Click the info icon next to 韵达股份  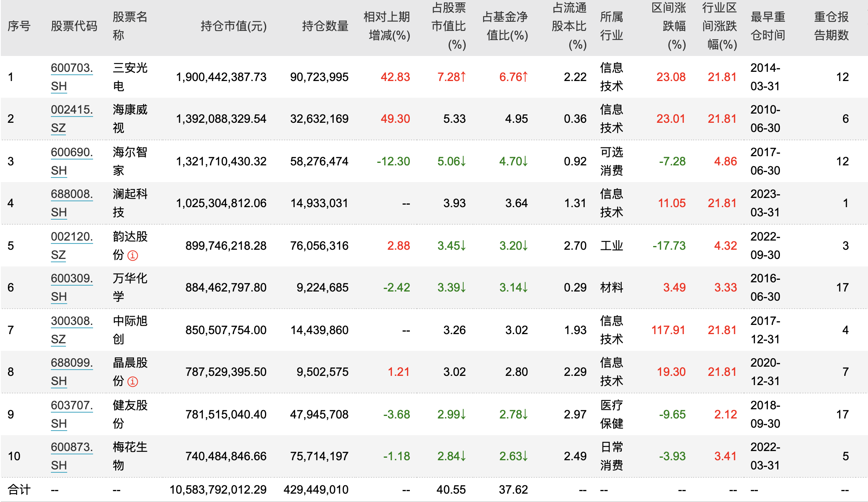pyautogui.click(x=133, y=256)
